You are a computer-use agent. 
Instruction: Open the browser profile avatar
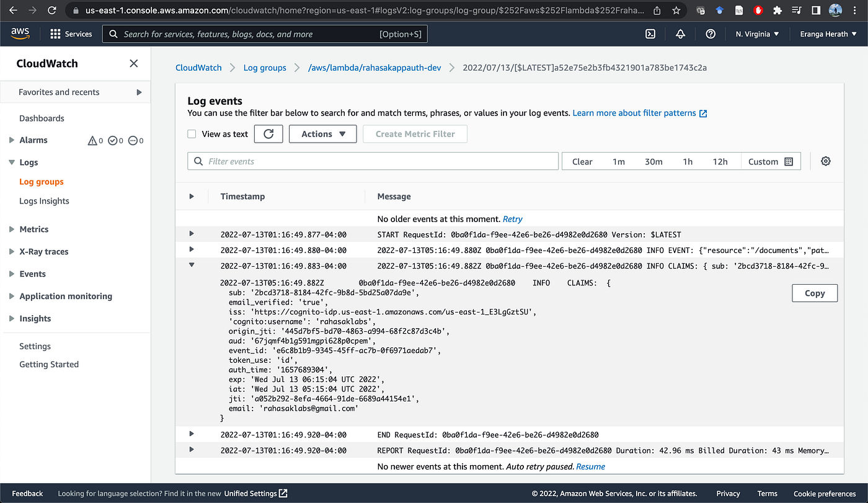(835, 11)
